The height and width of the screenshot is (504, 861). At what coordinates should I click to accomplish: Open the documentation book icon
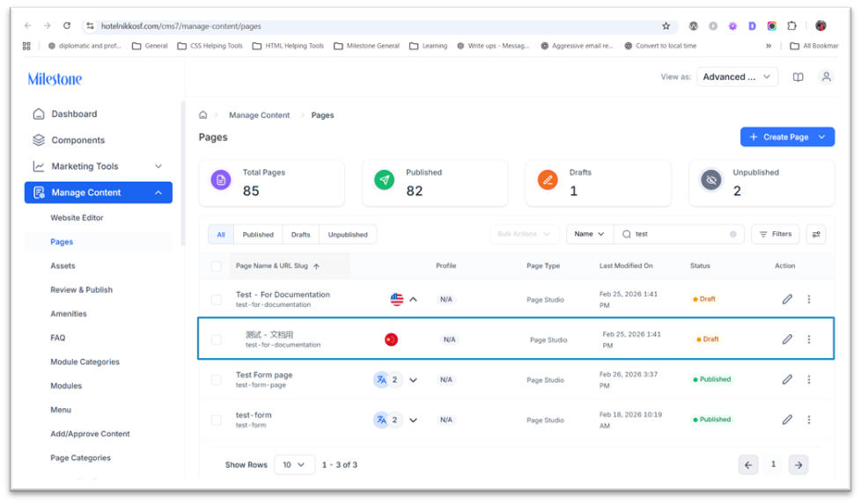(x=798, y=77)
